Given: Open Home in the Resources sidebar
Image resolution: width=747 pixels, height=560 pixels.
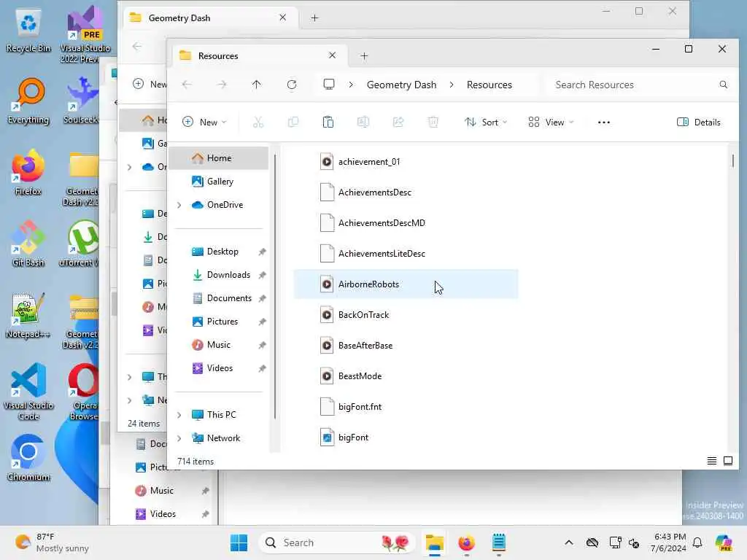Looking at the screenshot, I should (x=219, y=158).
